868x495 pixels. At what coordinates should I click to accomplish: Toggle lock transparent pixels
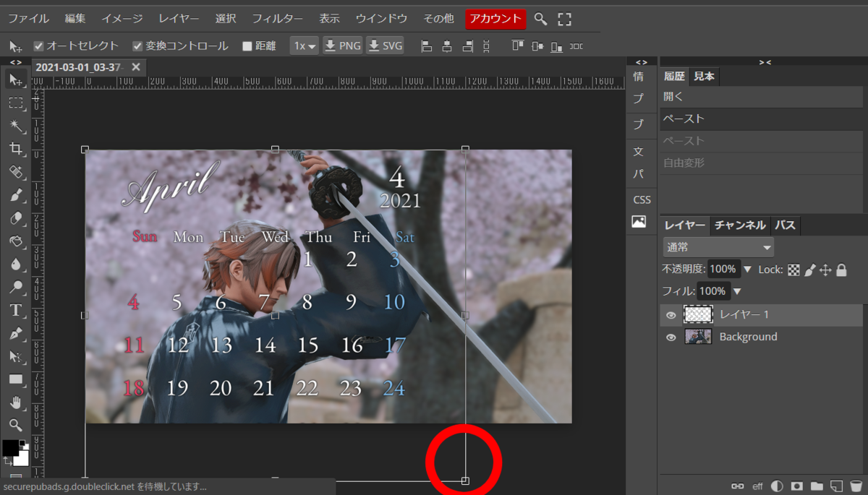[x=794, y=270]
